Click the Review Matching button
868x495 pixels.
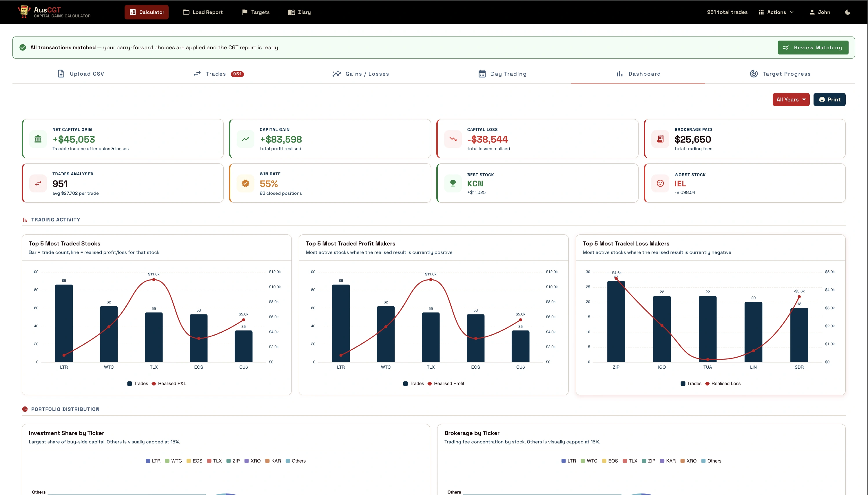point(813,48)
